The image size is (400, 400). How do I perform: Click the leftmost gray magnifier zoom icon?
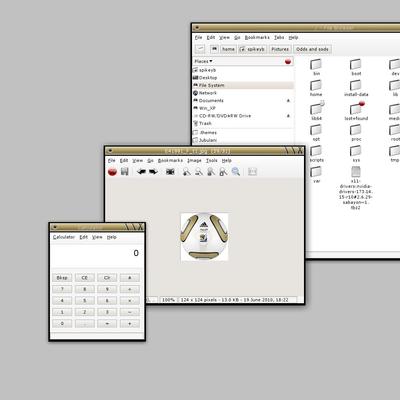coord(187,172)
